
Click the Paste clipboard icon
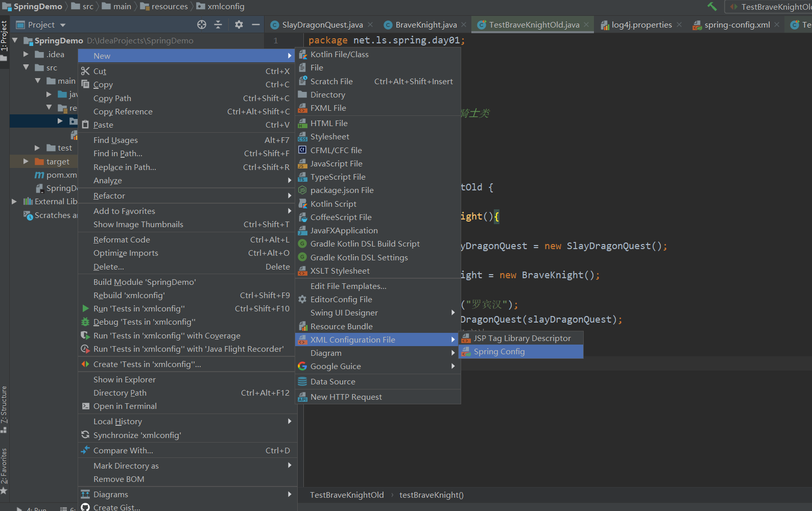click(x=85, y=125)
